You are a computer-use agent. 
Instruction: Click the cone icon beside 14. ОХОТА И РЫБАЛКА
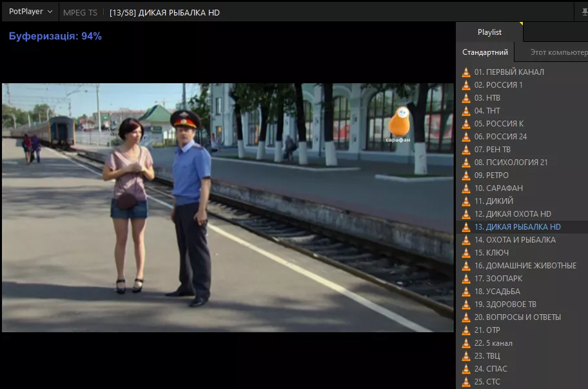(466, 240)
